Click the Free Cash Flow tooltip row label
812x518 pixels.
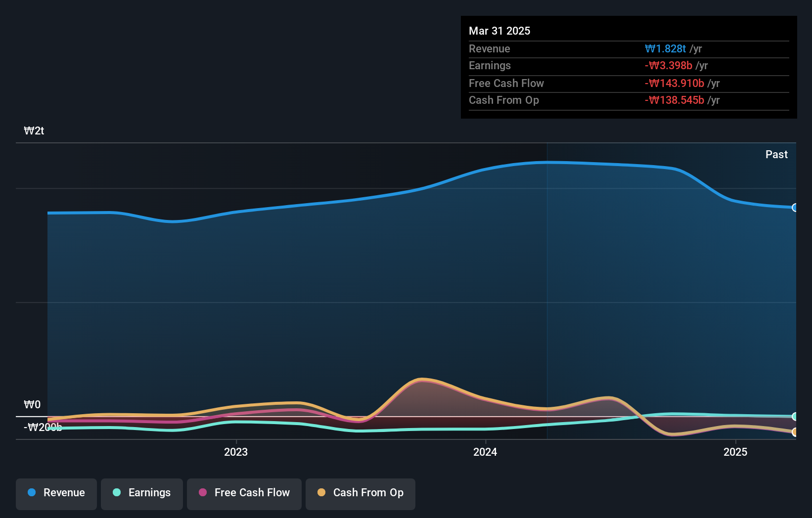(x=506, y=83)
